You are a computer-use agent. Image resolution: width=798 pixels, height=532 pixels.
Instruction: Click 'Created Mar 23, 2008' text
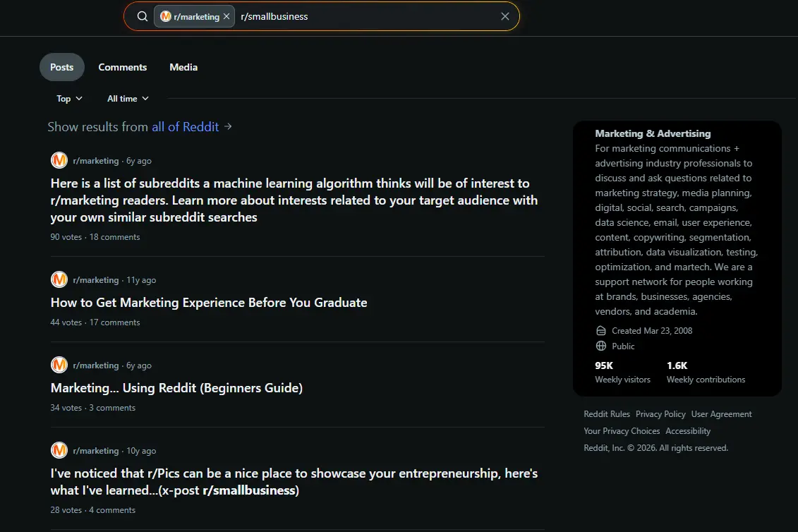[652, 331]
